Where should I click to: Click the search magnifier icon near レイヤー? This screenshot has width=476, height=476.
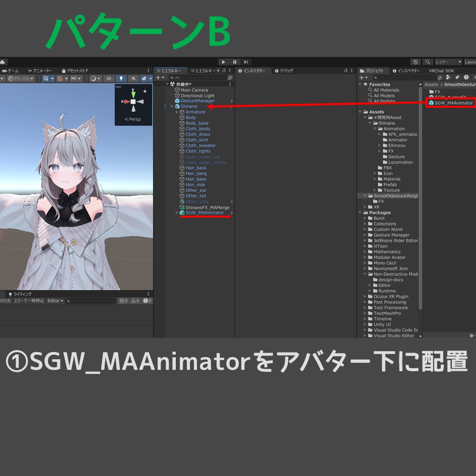(x=428, y=61)
